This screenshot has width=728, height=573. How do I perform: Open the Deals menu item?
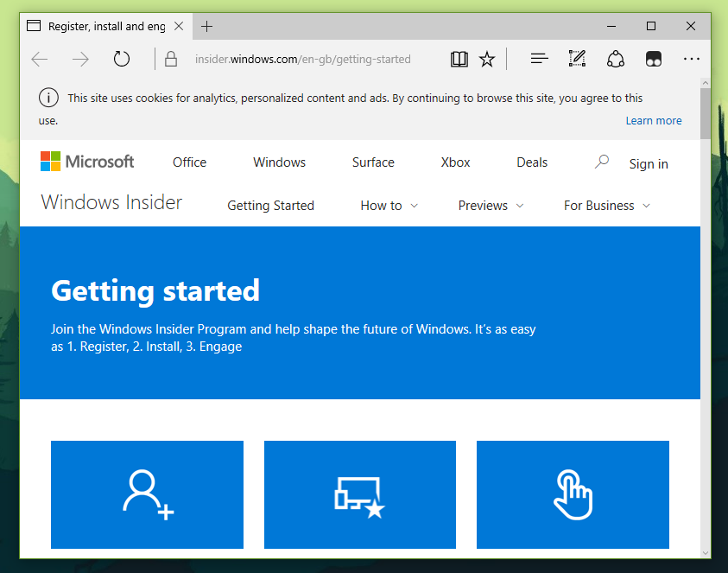(x=532, y=162)
